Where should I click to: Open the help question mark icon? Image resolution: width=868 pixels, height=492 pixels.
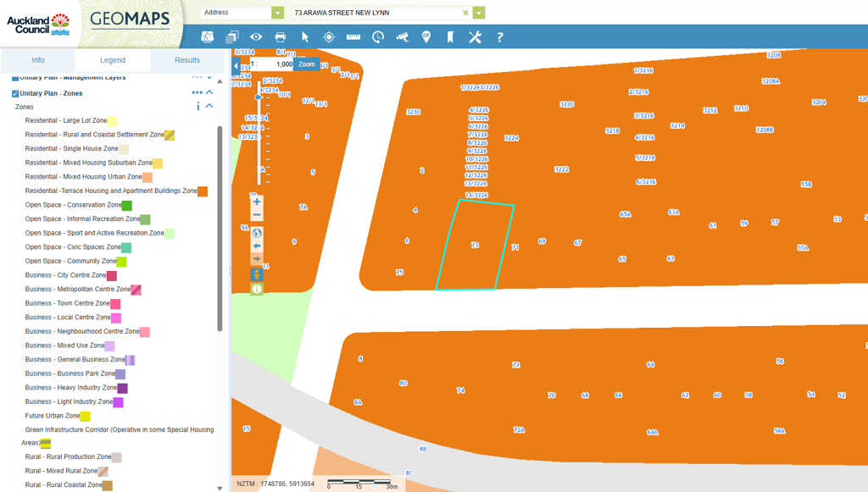tap(499, 37)
